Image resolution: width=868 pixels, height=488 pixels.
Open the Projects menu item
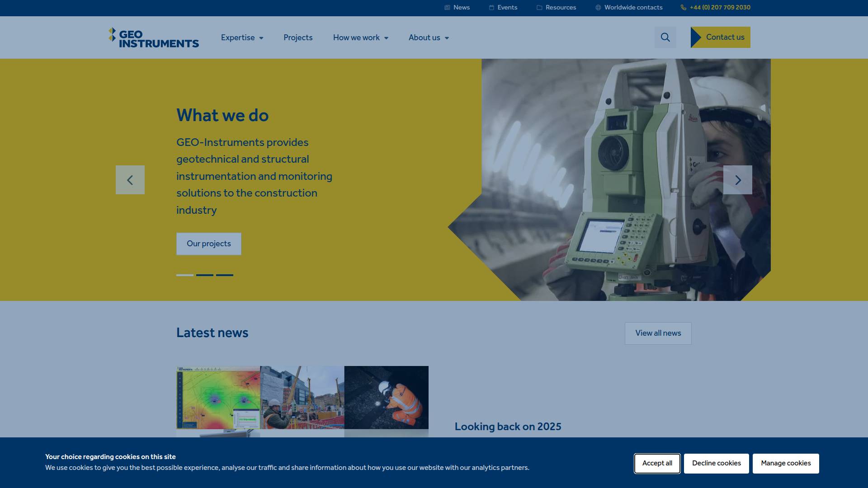click(x=298, y=38)
